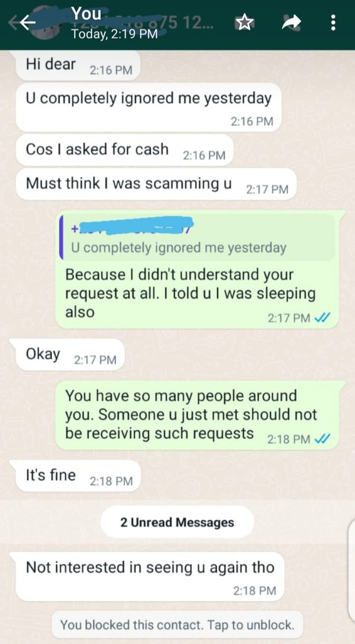Tap the "Okay" message bubble
Screen dimensions: 355x644
[x=70, y=355]
